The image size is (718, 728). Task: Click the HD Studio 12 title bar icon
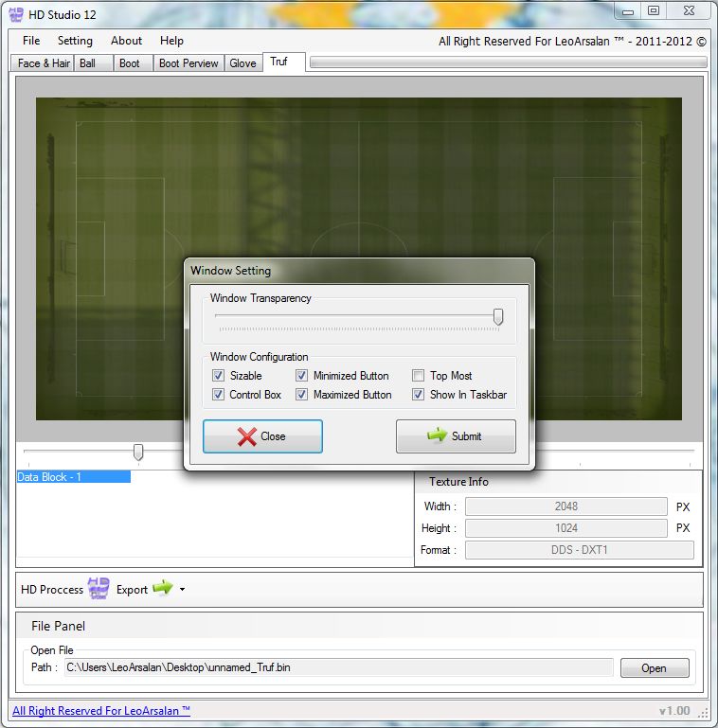(x=18, y=11)
